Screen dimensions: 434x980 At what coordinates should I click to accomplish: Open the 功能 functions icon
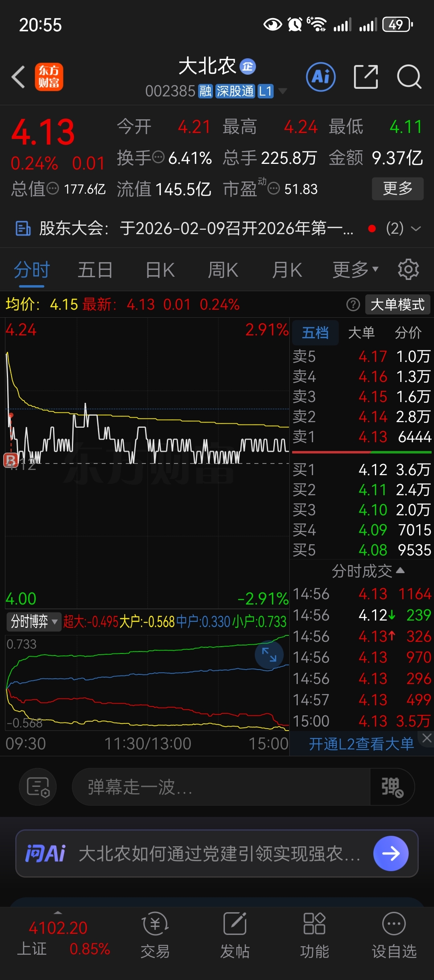[x=314, y=936]
